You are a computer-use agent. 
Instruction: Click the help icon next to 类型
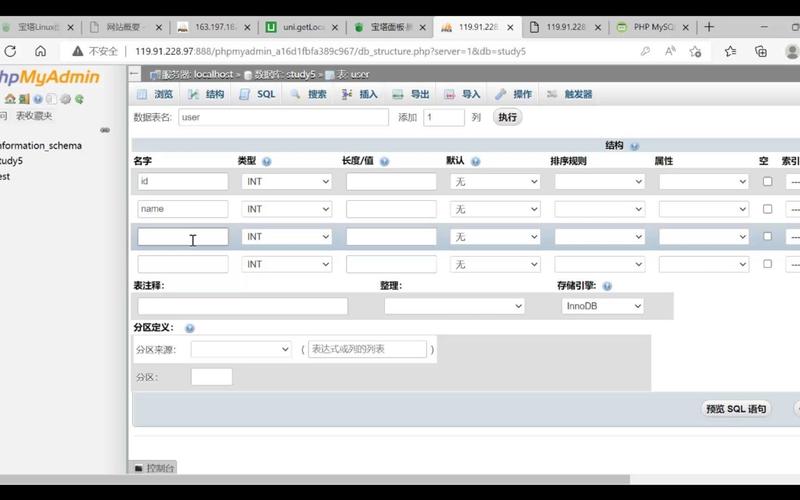266,161
